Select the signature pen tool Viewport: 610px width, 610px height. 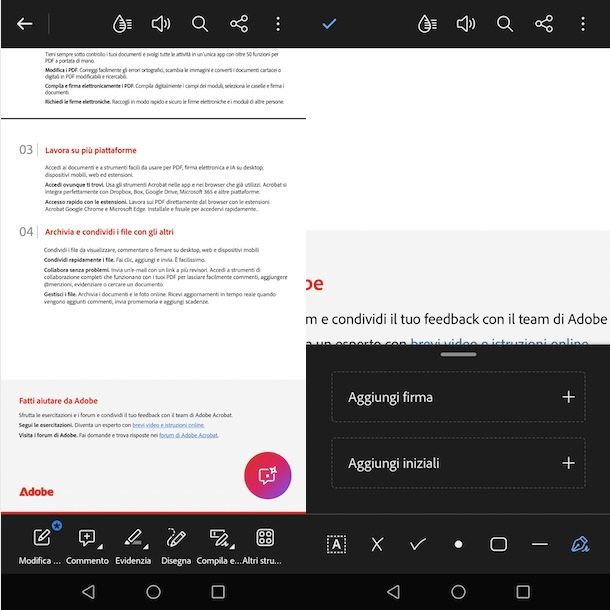click(x=580, y=544)
